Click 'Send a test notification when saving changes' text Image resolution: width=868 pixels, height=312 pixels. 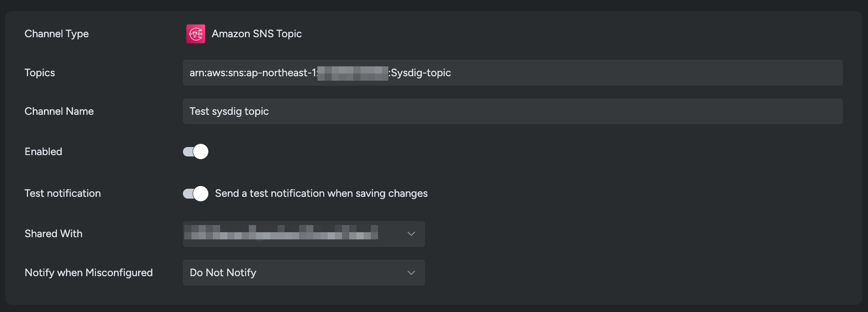pos(321,194)
